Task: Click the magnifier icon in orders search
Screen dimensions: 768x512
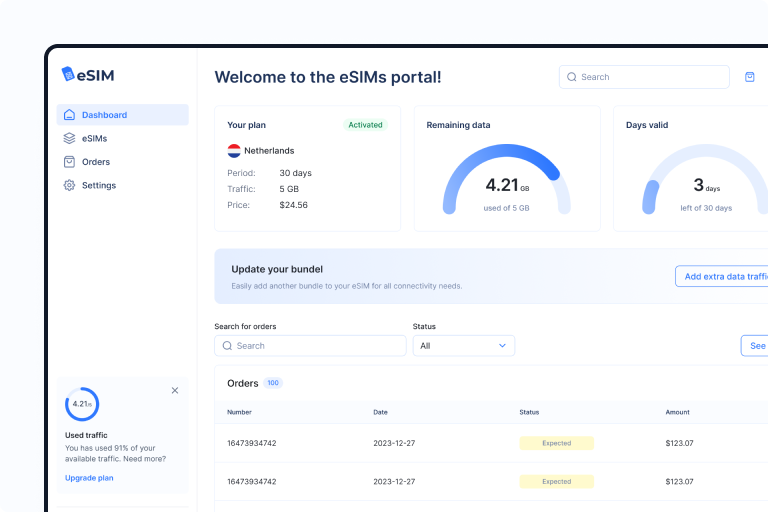Action: click(x=227, y=346)
